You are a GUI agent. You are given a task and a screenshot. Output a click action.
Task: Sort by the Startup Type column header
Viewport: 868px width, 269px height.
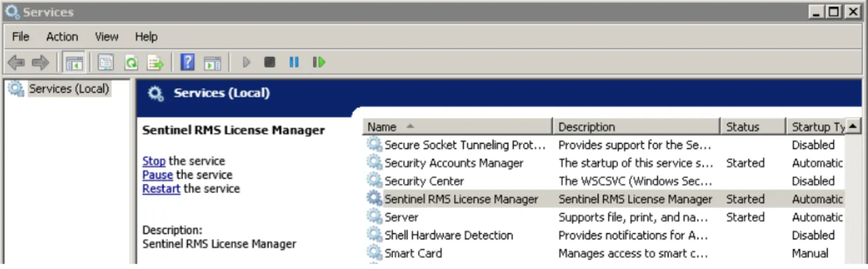point(816,127)
